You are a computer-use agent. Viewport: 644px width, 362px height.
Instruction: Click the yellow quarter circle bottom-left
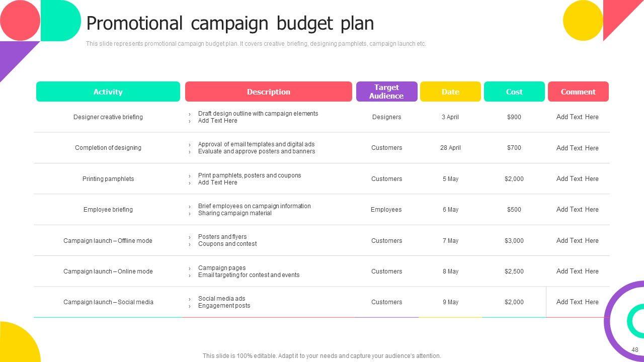point(18,344)
